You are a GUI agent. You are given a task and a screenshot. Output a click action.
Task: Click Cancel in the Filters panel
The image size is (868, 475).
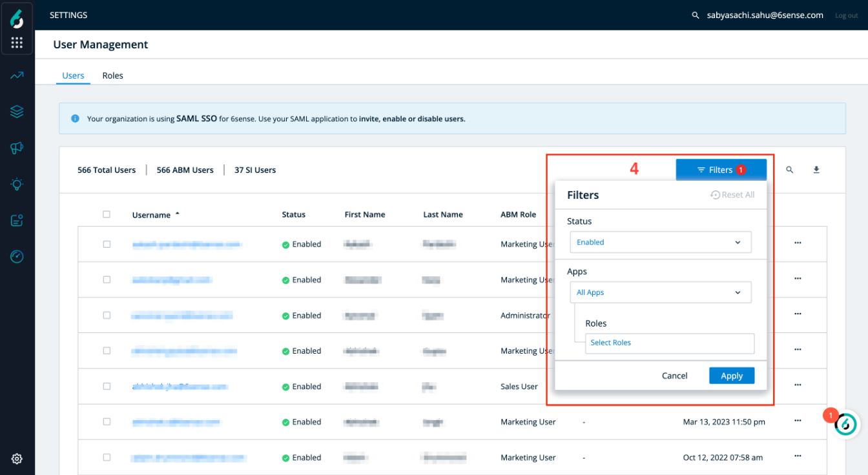coord(675,376)
